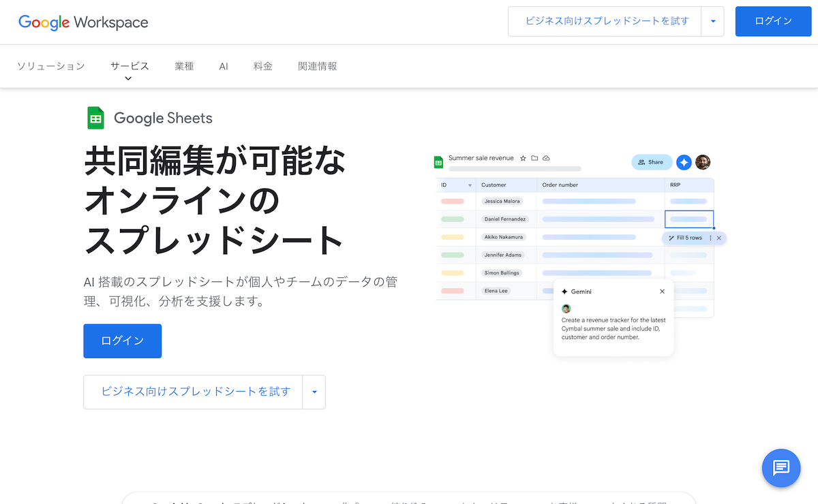Click the star icon beside Summer sale revenue

[523, 158]
